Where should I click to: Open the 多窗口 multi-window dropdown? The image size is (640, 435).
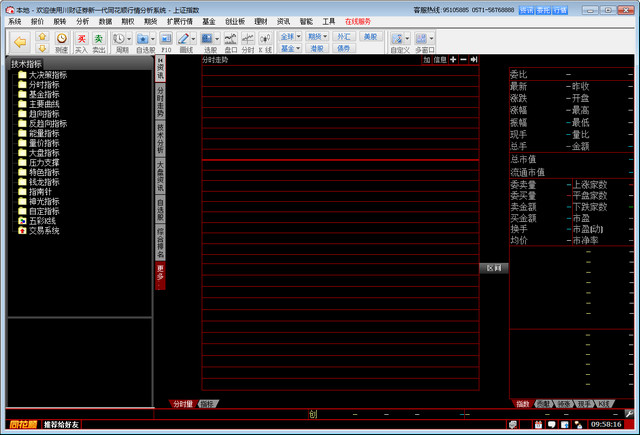[424, 42]
